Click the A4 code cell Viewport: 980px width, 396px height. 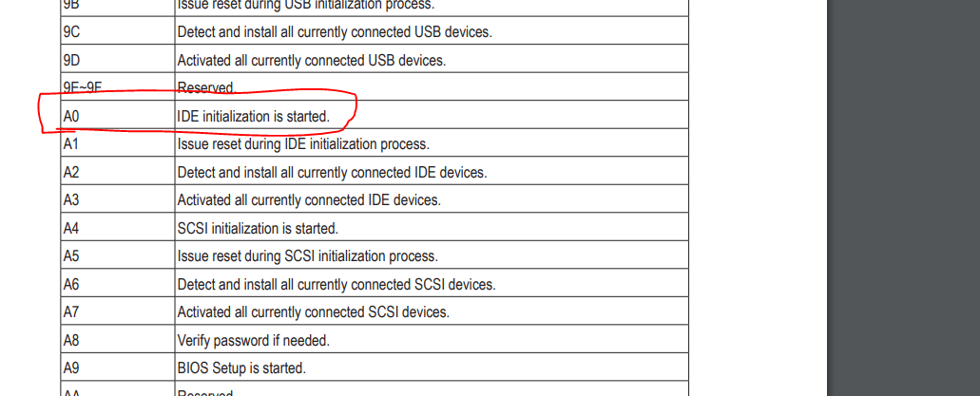[118, 227]
